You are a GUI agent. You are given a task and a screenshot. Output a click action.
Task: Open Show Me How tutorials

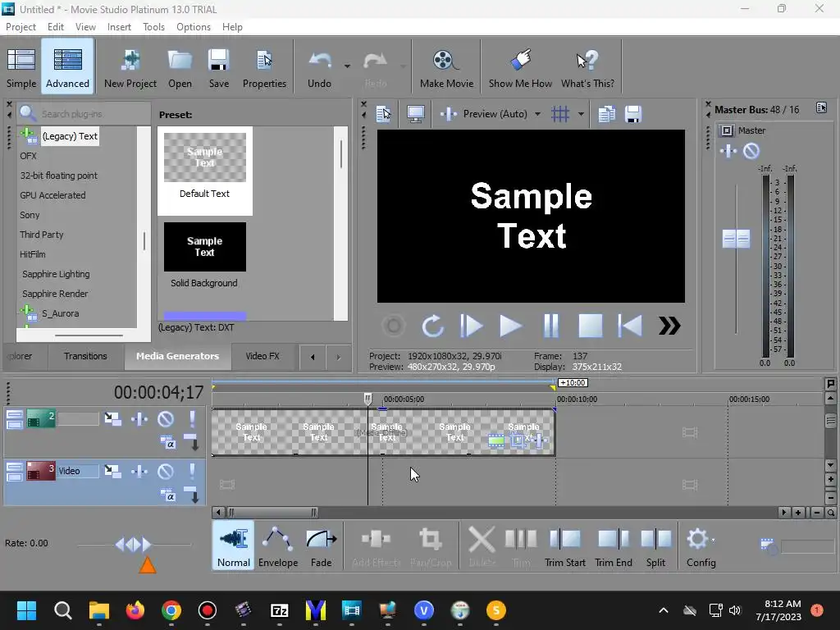coord(520,67)
